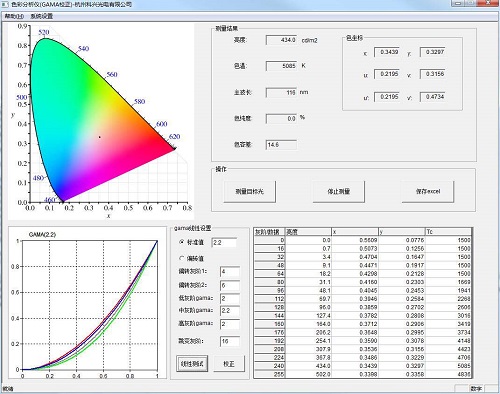The image size is (500, 394).
Task: Click the deflection gray level 2 field showing 6
Action: click(x=230, y=285)
